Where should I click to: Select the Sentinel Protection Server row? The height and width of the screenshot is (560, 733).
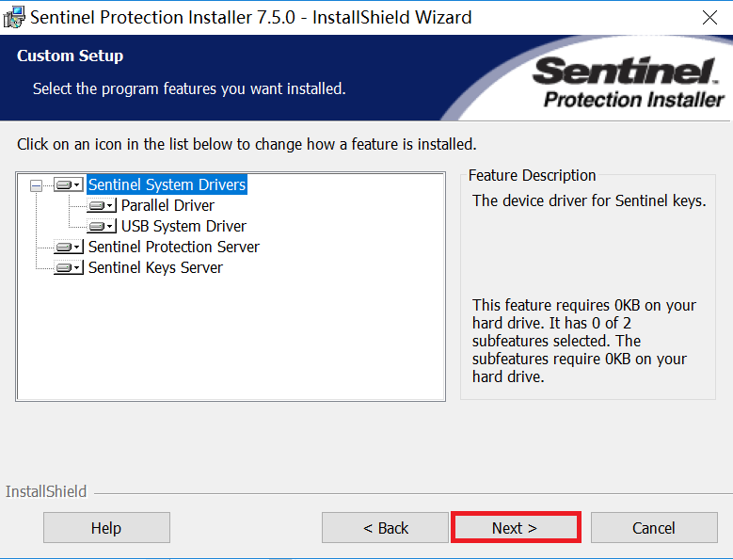173,247
